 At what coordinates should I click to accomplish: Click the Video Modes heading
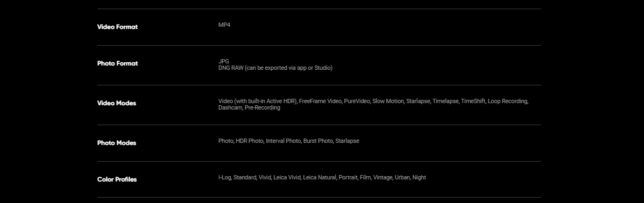[117, 103]
